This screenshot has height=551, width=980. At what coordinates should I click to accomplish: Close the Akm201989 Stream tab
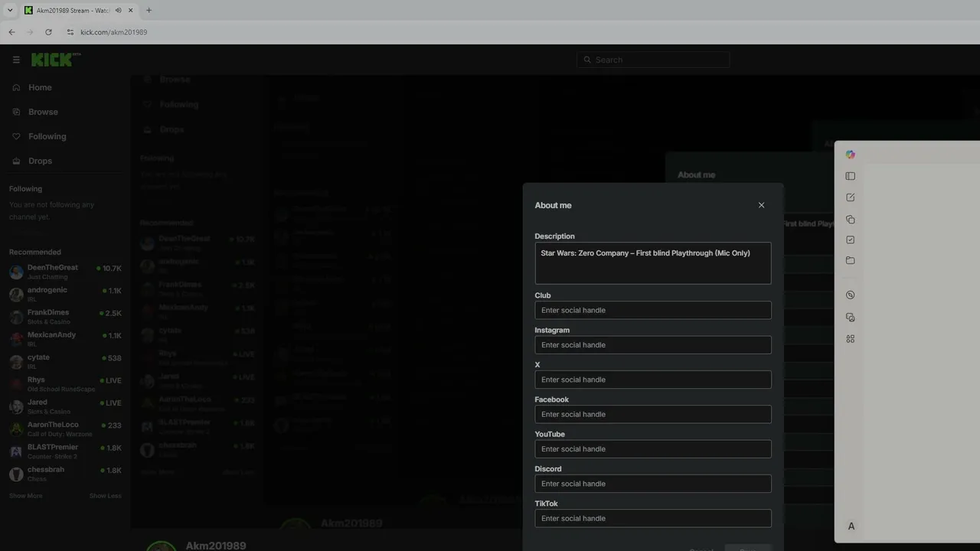131,11
